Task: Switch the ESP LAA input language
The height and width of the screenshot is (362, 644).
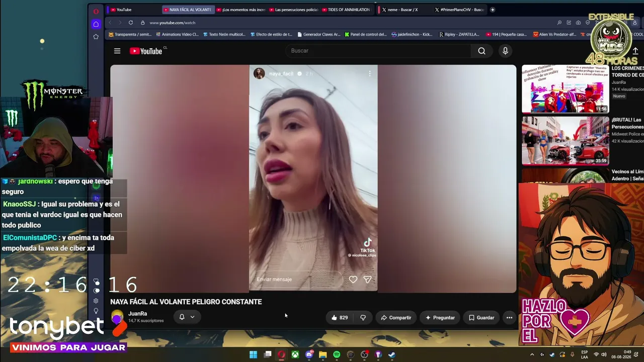Action: point(585,355)
